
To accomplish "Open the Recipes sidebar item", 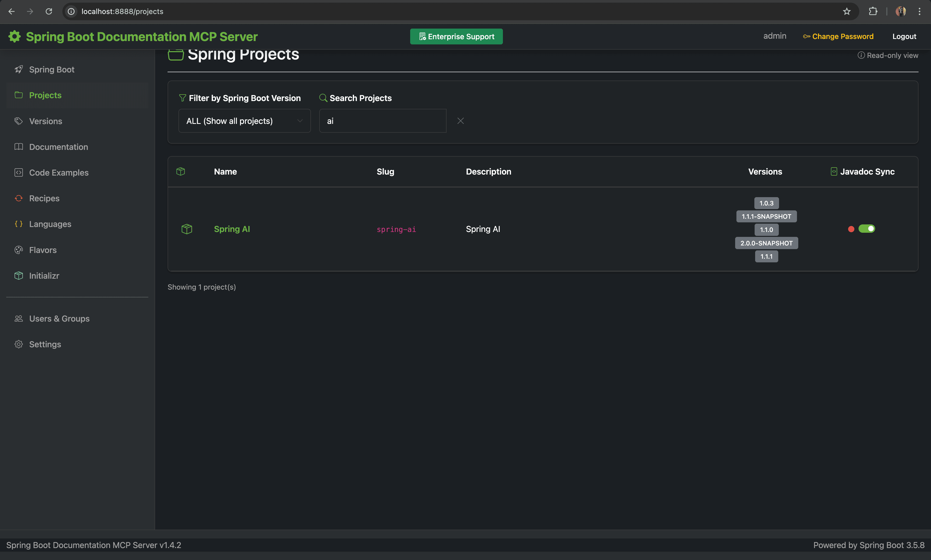I will pos(44,198).
